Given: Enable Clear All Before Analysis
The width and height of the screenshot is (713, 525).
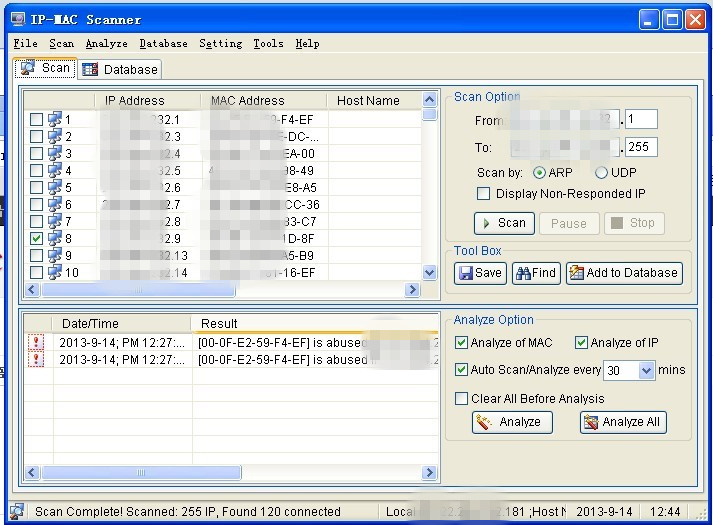Looking at the screenshot, I should pos(461,398).
